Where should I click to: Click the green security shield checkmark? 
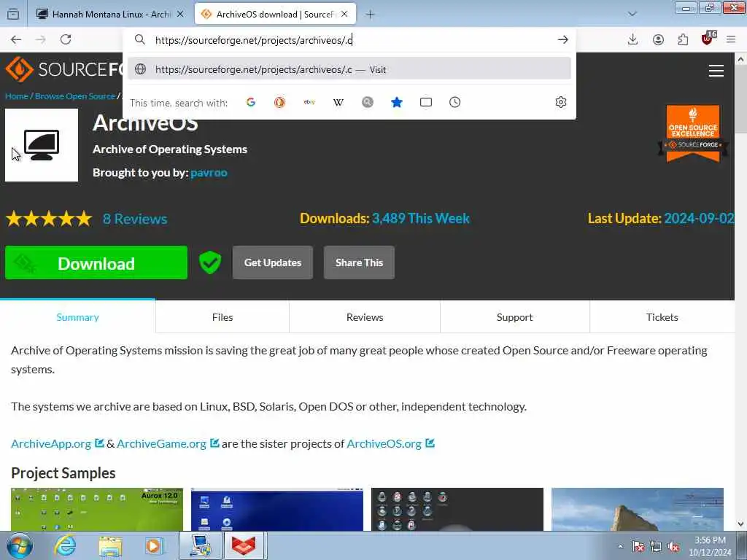210,262
